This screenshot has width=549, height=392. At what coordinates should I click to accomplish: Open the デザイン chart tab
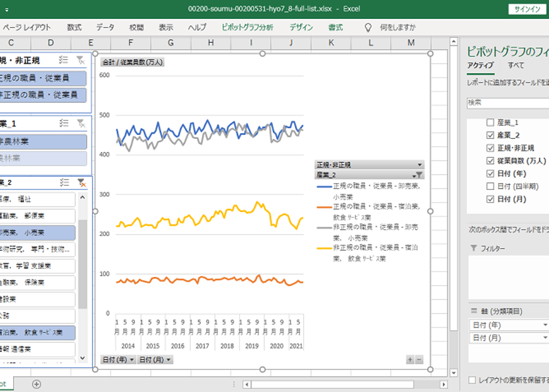point(301,27)
